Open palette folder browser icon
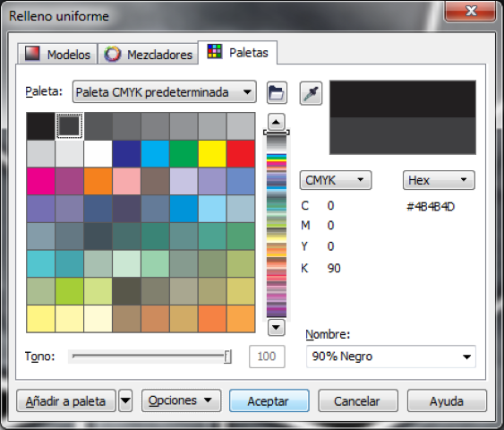 277,93
